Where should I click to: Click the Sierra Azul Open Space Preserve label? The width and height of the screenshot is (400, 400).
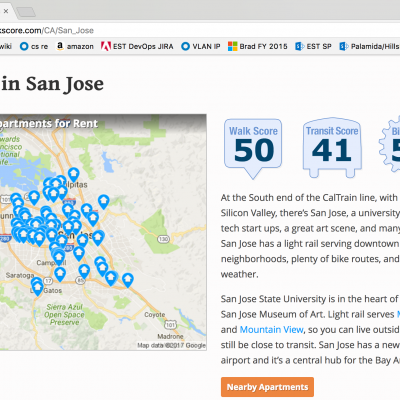tap(64, 315)
